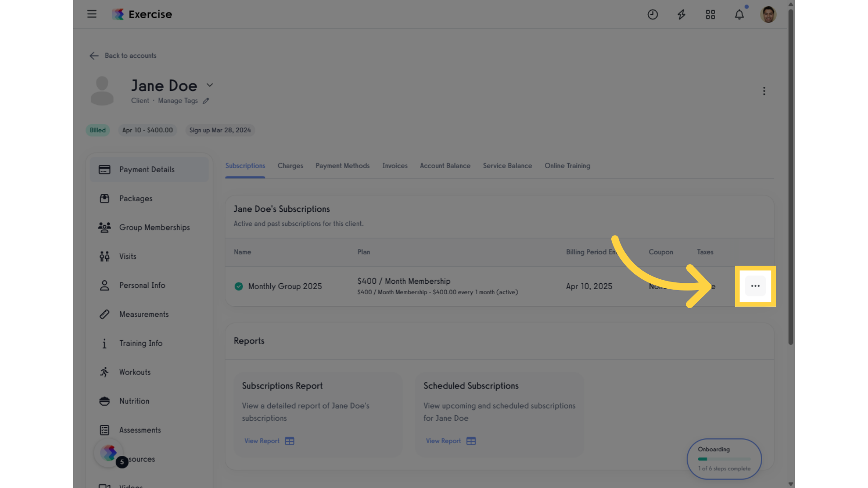868x488 pixels.
Task: Open the hamburger menu icon
Action: pyautogui.click(x=92, y=14)
